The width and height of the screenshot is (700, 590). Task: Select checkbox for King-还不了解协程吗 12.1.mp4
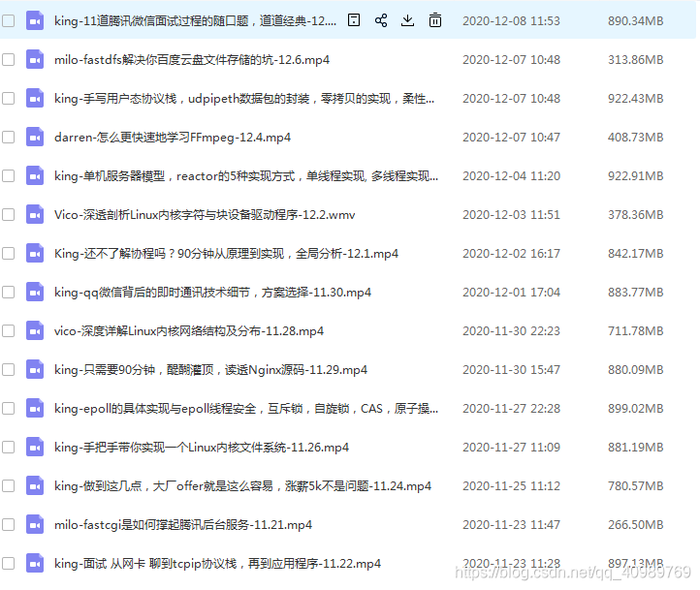(x=8, y=253)
